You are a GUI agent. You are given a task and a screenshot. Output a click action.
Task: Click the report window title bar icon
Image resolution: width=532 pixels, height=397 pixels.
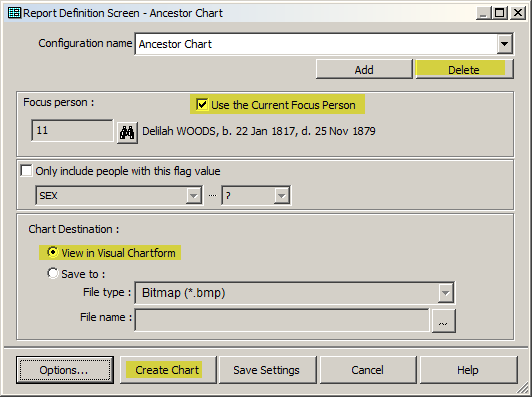(14, 13)
